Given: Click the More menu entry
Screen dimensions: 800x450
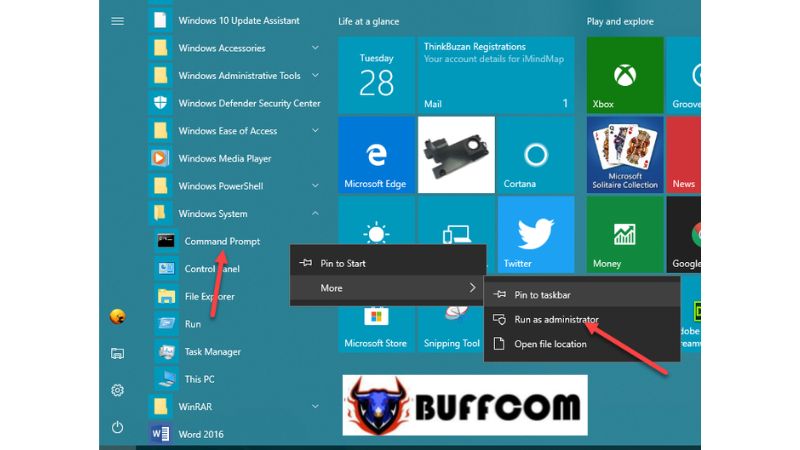Looking at the screenshot, I should [388, 288].
